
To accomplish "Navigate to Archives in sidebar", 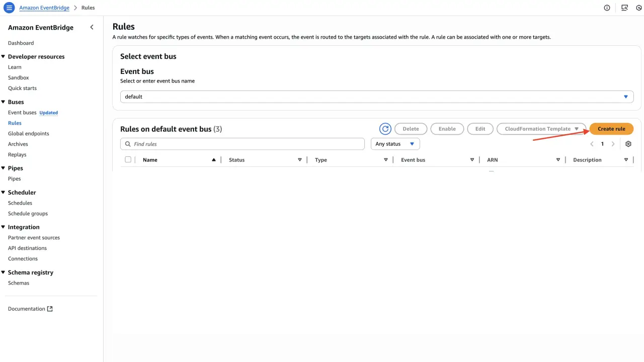I will pos(18,144).
